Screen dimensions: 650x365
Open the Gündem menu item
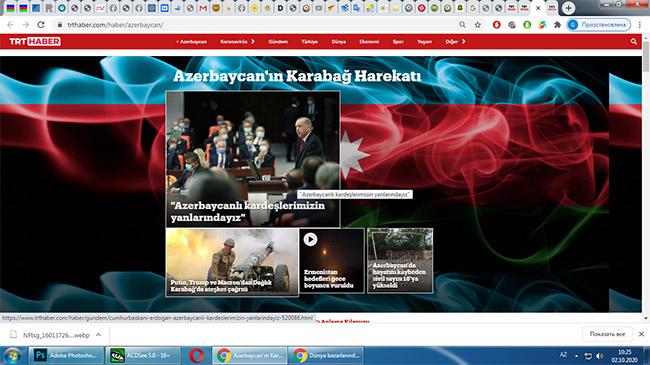(x=278, y=41)
